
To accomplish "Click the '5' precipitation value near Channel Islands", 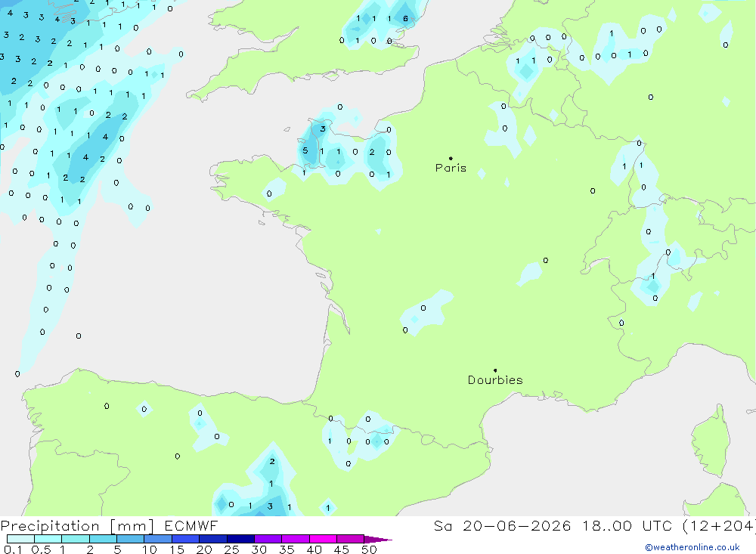I will [305, 150].
